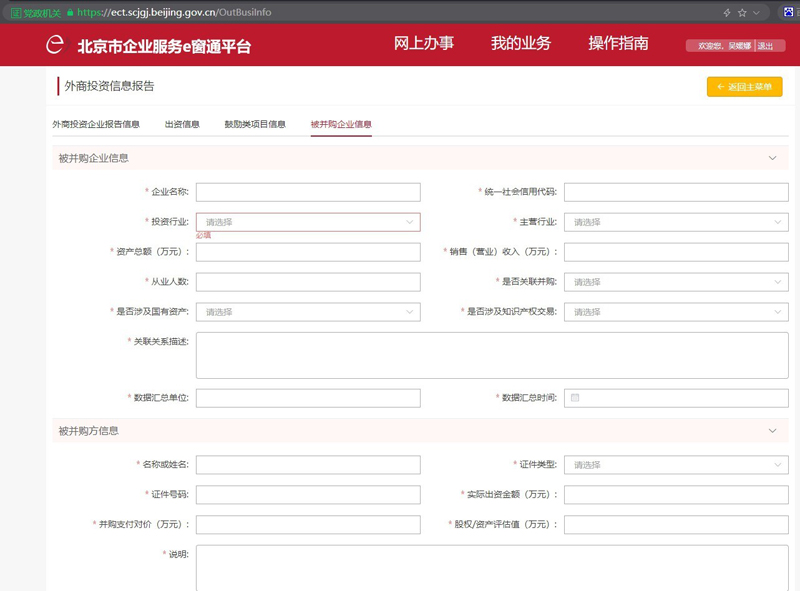The width and height of the screenshot is (800, 591).
Task: Expand the 是否关联并购 dropdown
Action: (x=676, y=282)
